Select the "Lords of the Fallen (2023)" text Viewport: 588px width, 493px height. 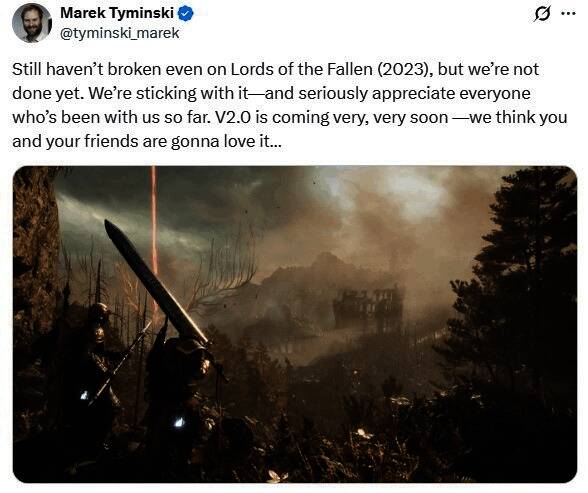point(328,69)
